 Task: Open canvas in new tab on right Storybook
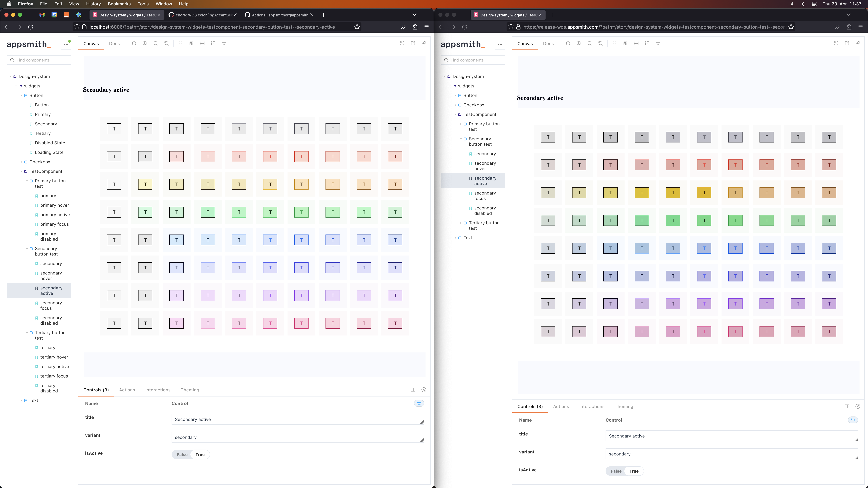tap(847, 43)
